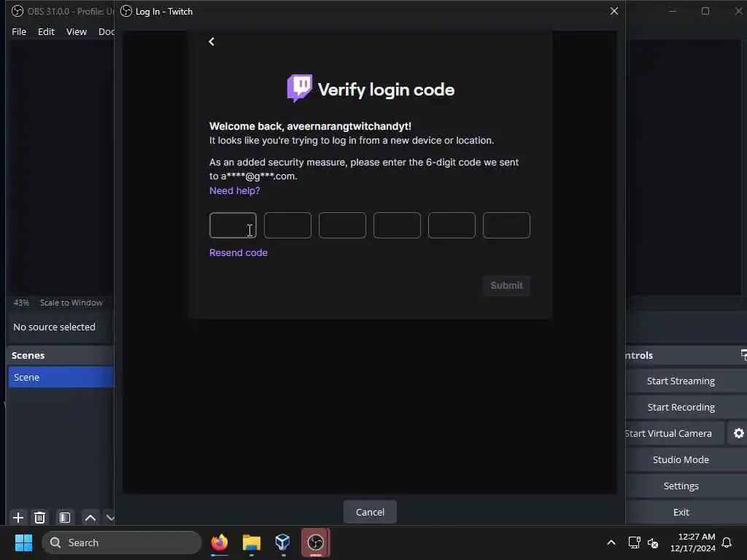Toggle Studio Mode in OBS controls
The height and width of the screenshot is (560, 747).
coord(681,459)
